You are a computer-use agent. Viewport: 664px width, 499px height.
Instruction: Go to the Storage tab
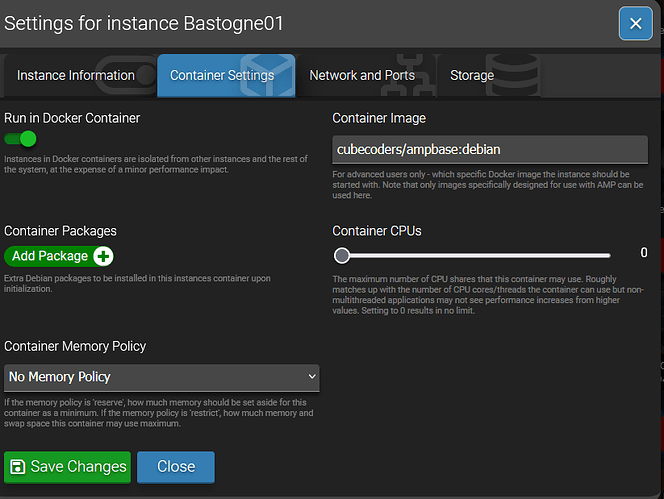(471, 76)
